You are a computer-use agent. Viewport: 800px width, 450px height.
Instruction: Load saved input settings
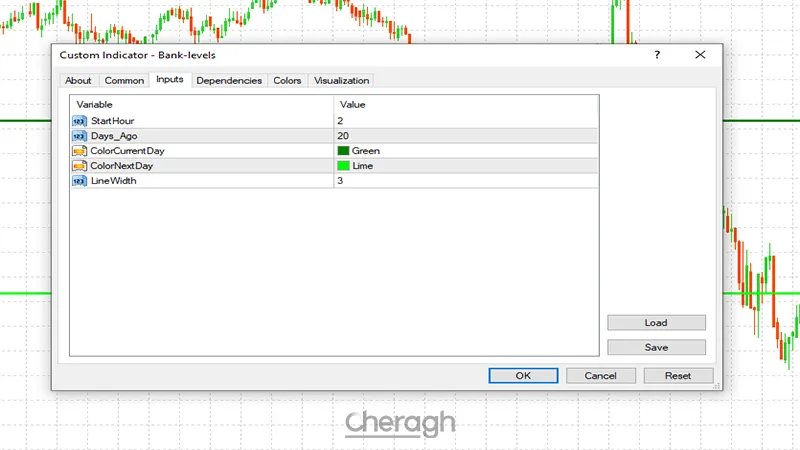(x=656, y=323)
